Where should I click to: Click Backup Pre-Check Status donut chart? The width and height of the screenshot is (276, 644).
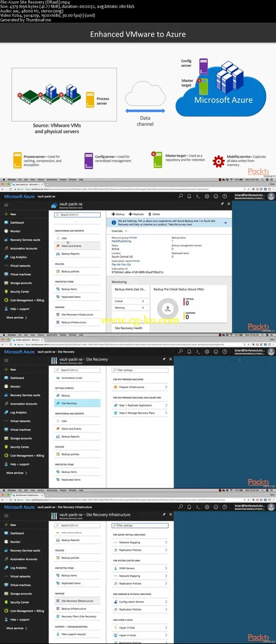coord(167,308)
